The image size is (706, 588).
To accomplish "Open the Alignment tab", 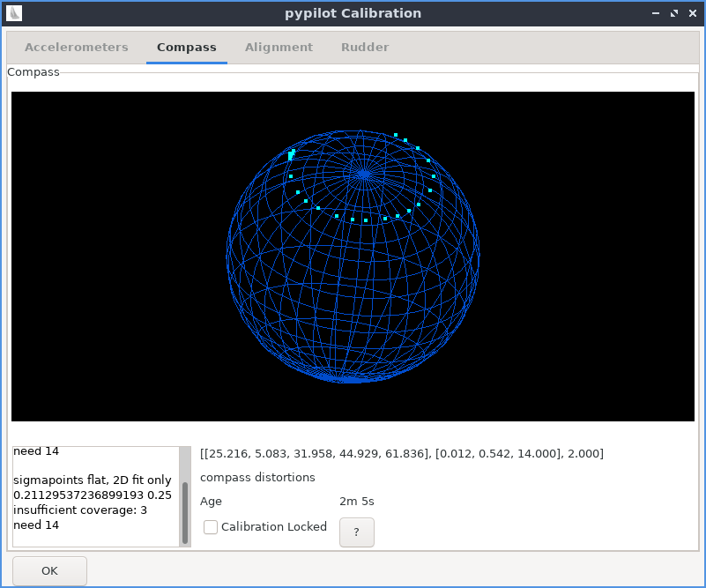I will (279, 47).
